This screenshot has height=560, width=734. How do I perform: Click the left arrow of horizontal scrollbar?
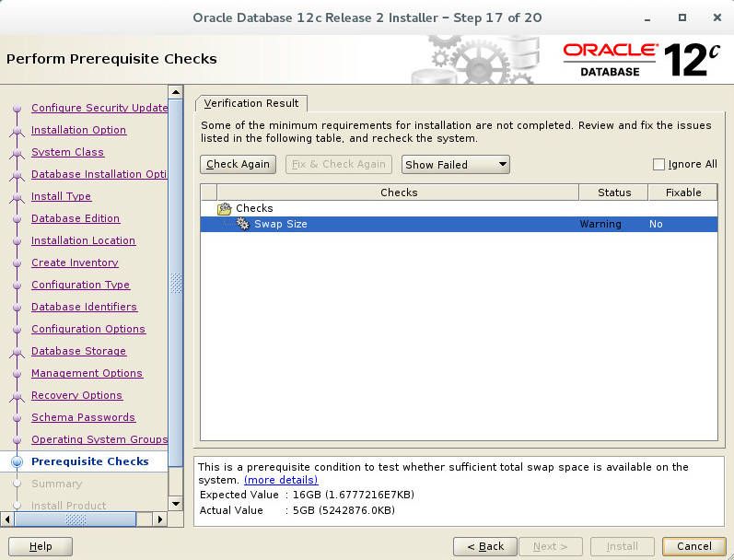[6, 519]
